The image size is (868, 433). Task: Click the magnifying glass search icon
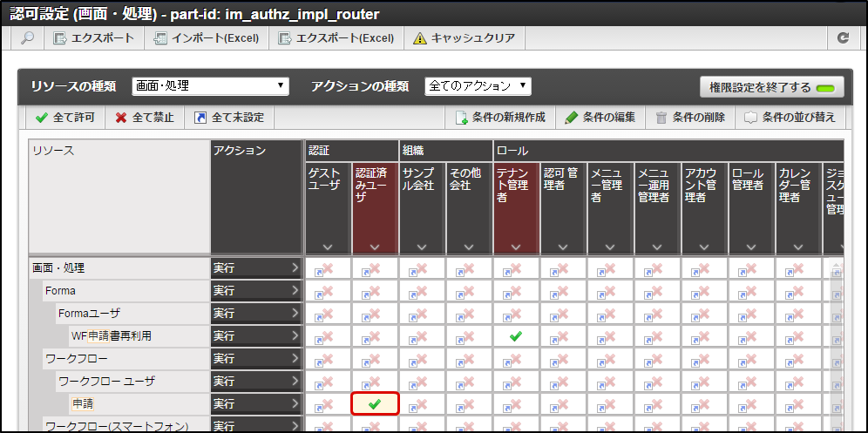pyautogui.click(x=27, y=38)
